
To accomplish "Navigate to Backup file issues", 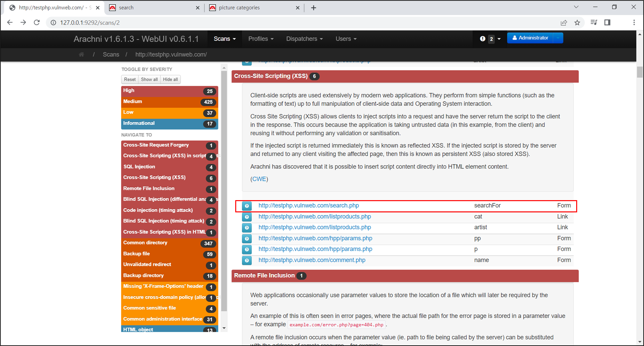I will point(170,254).
